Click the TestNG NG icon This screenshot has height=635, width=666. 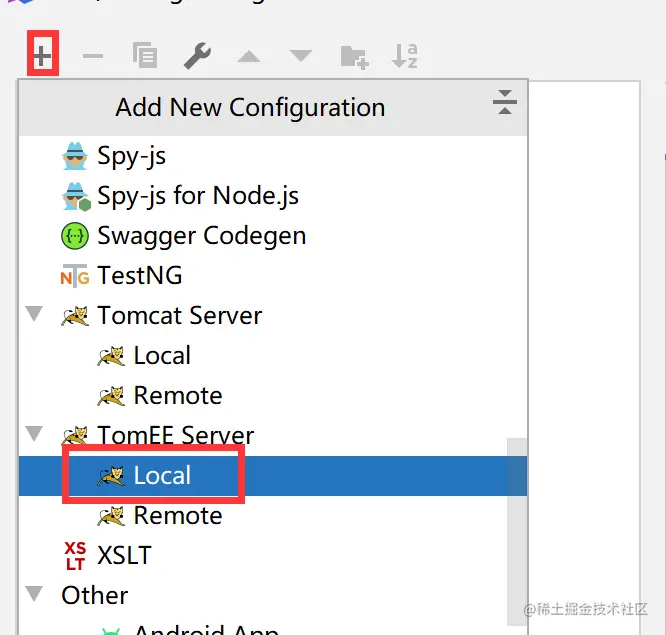click(x=75, y=276)
